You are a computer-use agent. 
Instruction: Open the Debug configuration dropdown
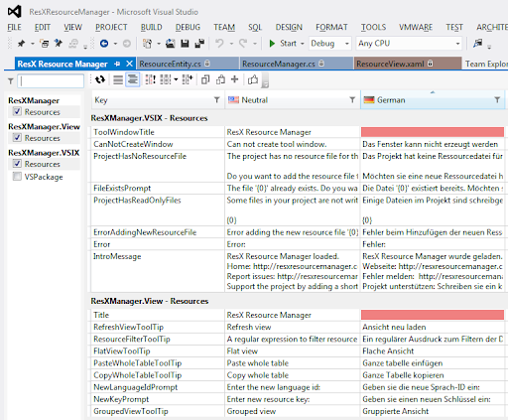pyautogui.click(x=329, y=44)
